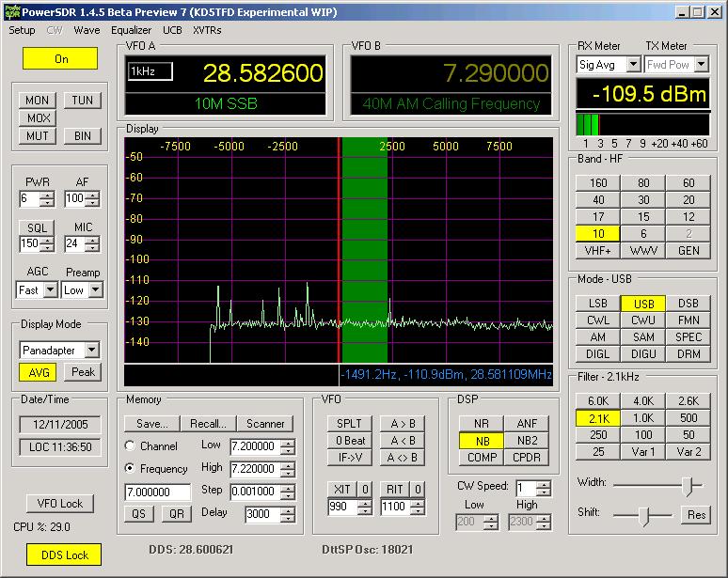Select the Frequency radio button
Viewport: 728px width, 578px height.
130,468
